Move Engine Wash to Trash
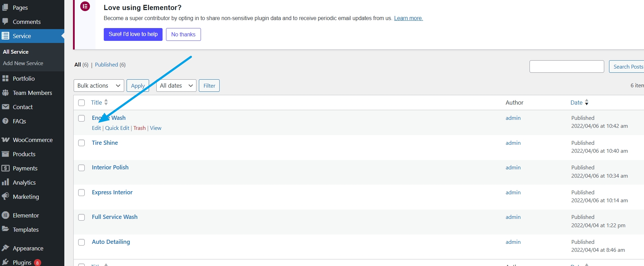 point(139,128)
